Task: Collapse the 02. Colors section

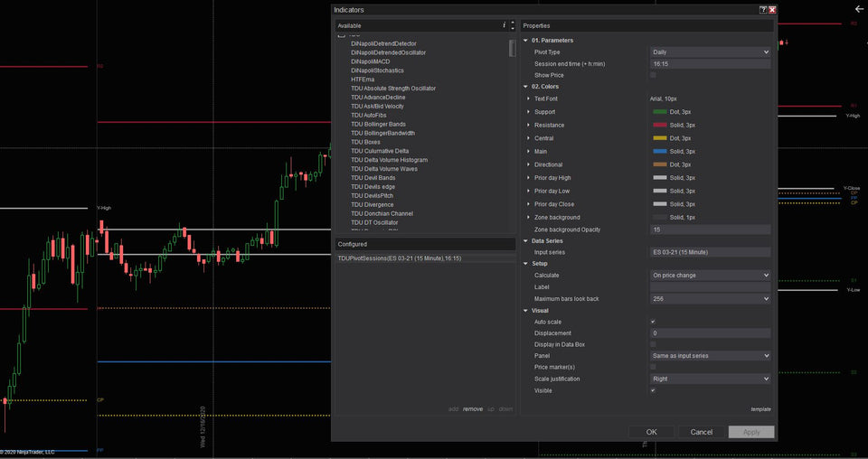Action: click(x=526, y=87)
